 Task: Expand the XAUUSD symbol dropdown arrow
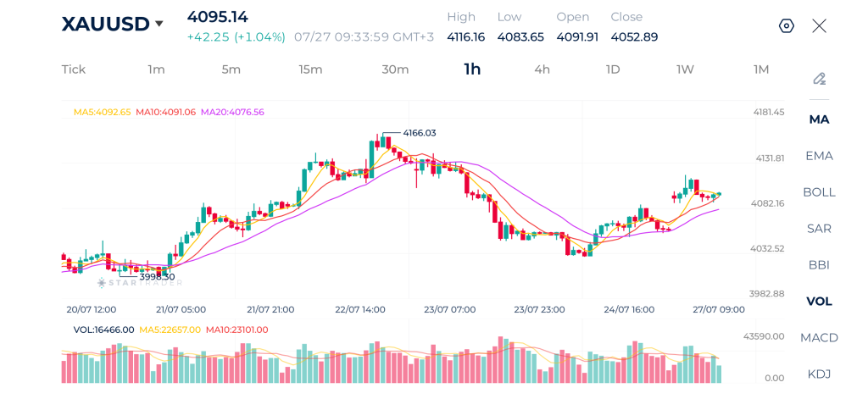click(x=159, y=24)
